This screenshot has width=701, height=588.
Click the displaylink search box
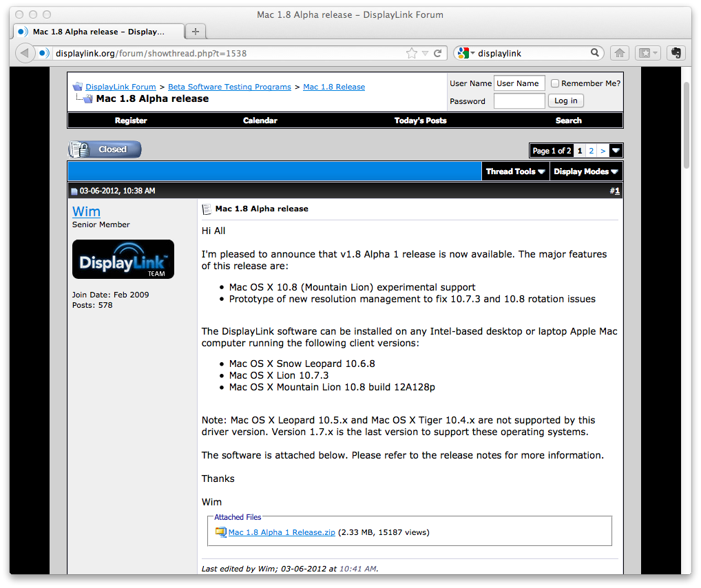click(x=532, y=53)
